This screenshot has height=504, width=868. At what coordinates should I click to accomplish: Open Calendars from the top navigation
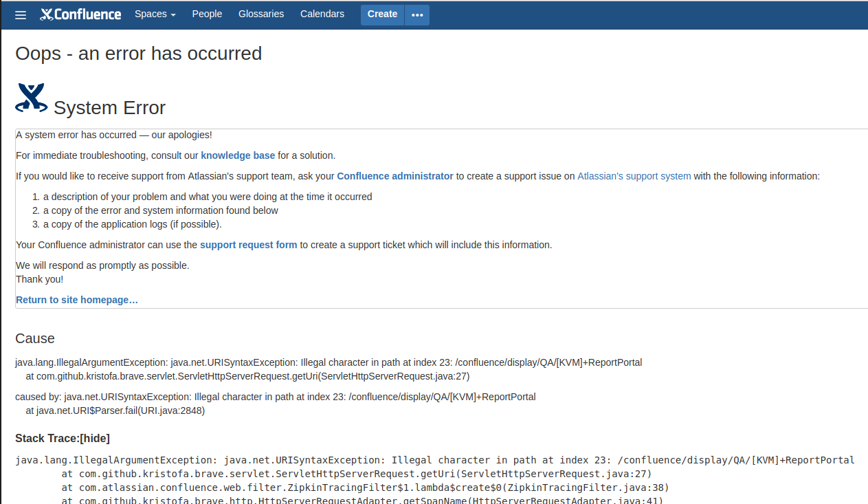tap(322, 14)
